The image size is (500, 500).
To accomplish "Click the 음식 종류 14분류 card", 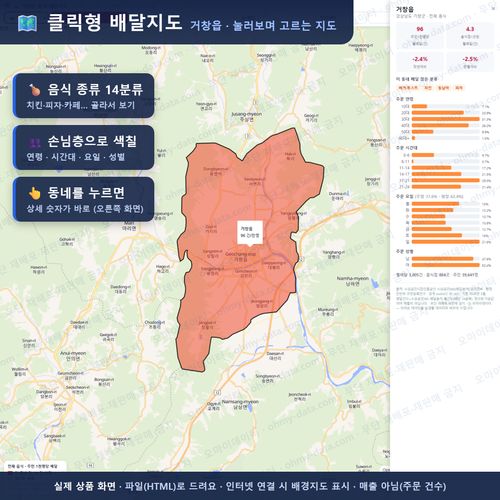I will (x=84, y=96).
